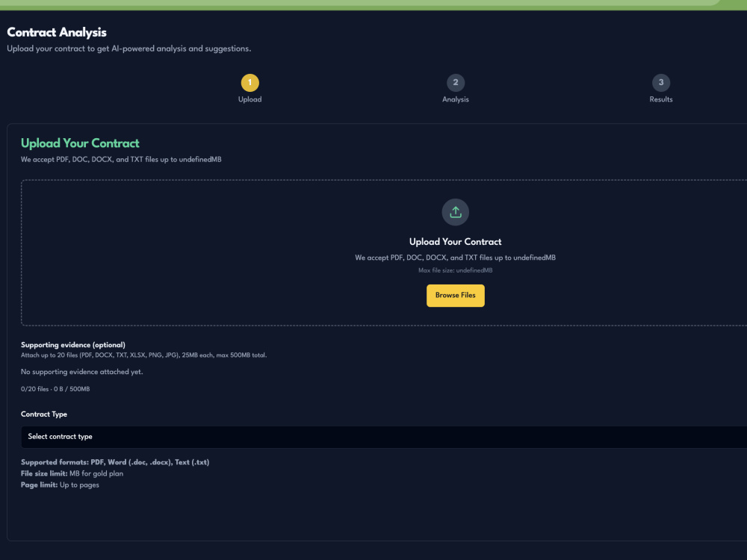Click the Supporting evidence (optional) label
The width and height of the screenshot is (747, 560).
[x=73, y=345]
